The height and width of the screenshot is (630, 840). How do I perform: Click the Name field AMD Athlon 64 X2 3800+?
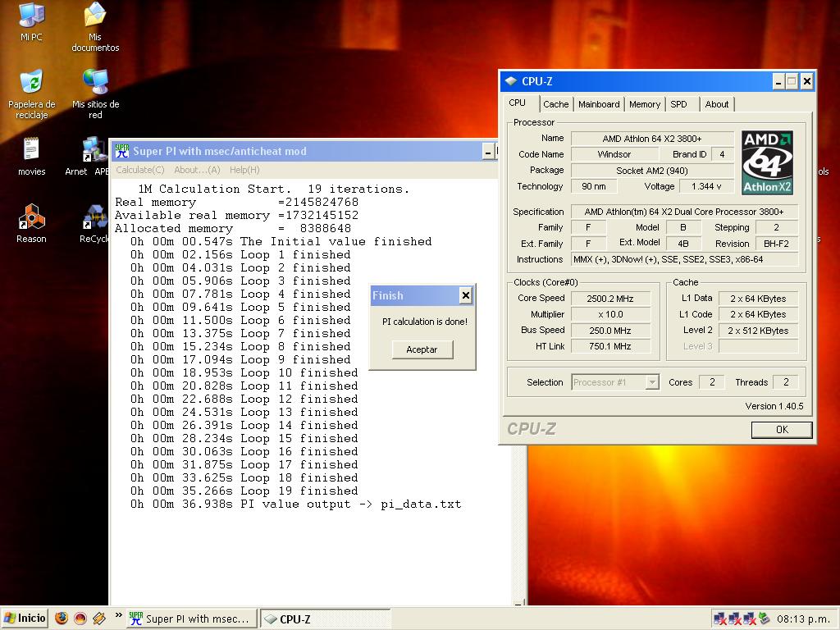(652, 139)
